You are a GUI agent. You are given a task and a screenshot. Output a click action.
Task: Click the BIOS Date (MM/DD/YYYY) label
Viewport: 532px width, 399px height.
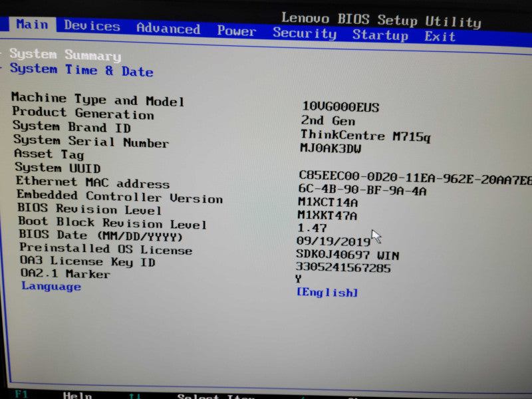click(x=101, y=235)
